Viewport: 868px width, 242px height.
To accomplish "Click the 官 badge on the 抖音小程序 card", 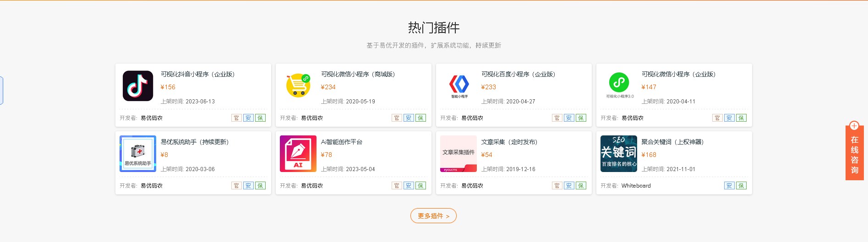I will [x=236, y=118].
